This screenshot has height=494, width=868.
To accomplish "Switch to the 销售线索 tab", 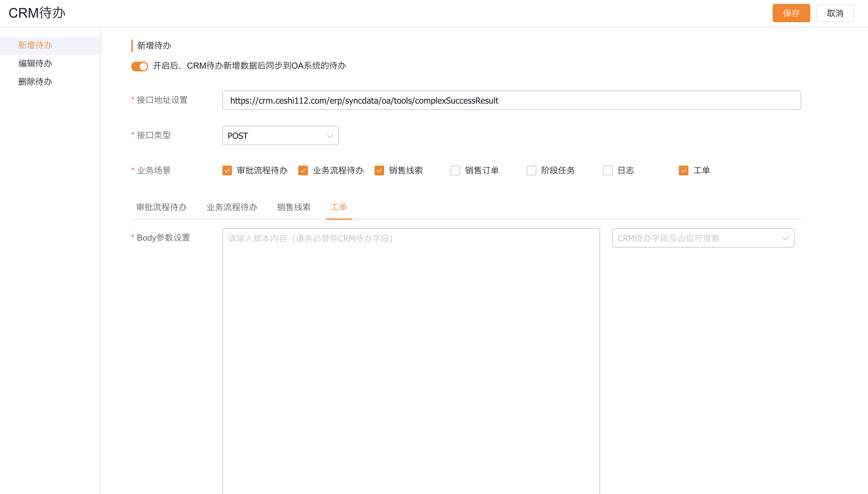I will 294,207.
